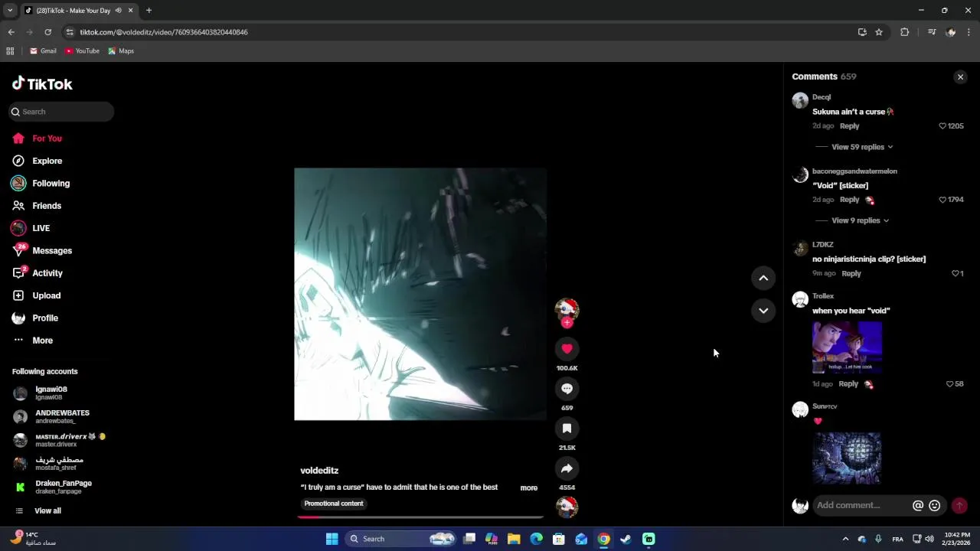
Task: Expand View all following accounts
Action: tap(47, 511)
